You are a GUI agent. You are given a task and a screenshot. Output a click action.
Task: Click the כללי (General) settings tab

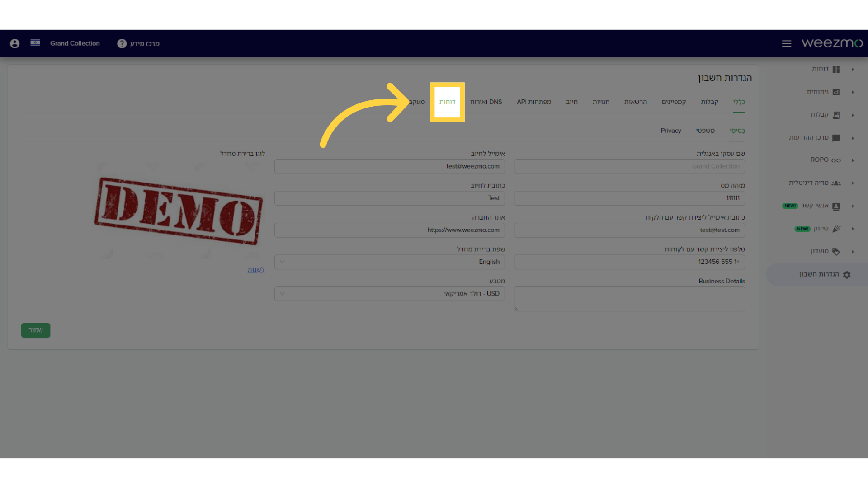739,102
